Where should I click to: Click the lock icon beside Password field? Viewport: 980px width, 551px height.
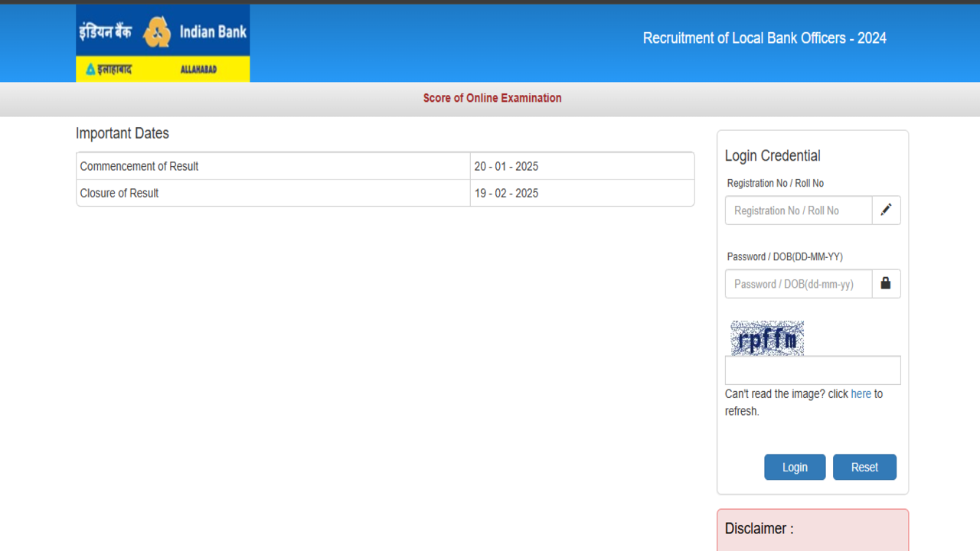point(886,284)
